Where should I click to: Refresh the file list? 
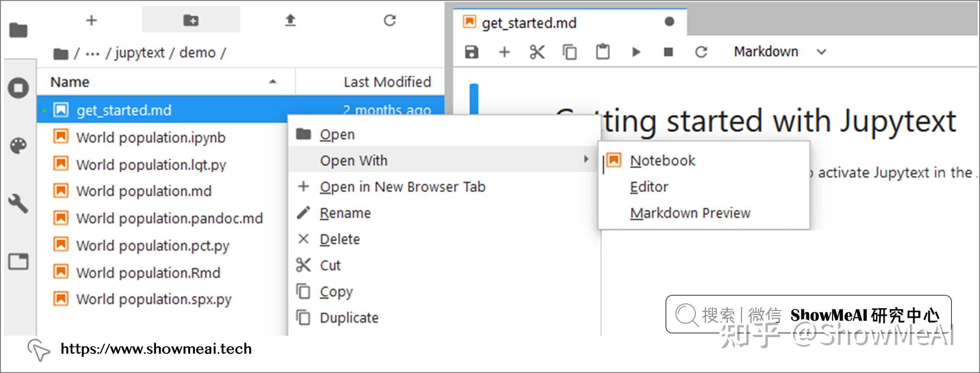[x=390, y=20]
